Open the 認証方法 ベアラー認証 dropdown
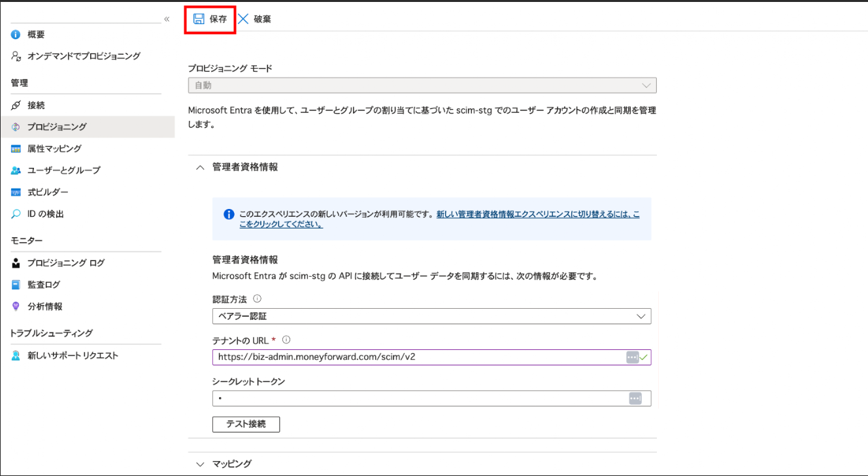Image resolution: width=868 pixels, height=476 pixels. [431, 316]
